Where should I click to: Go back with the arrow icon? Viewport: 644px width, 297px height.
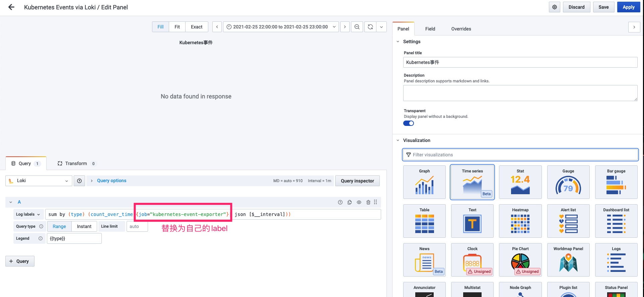coord(11,7)
